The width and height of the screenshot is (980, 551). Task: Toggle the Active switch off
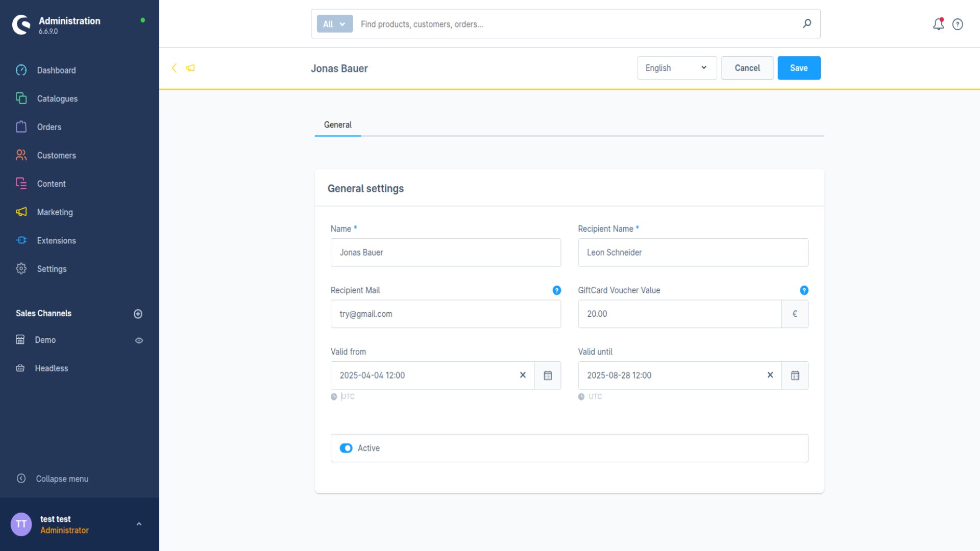point(346,448)
